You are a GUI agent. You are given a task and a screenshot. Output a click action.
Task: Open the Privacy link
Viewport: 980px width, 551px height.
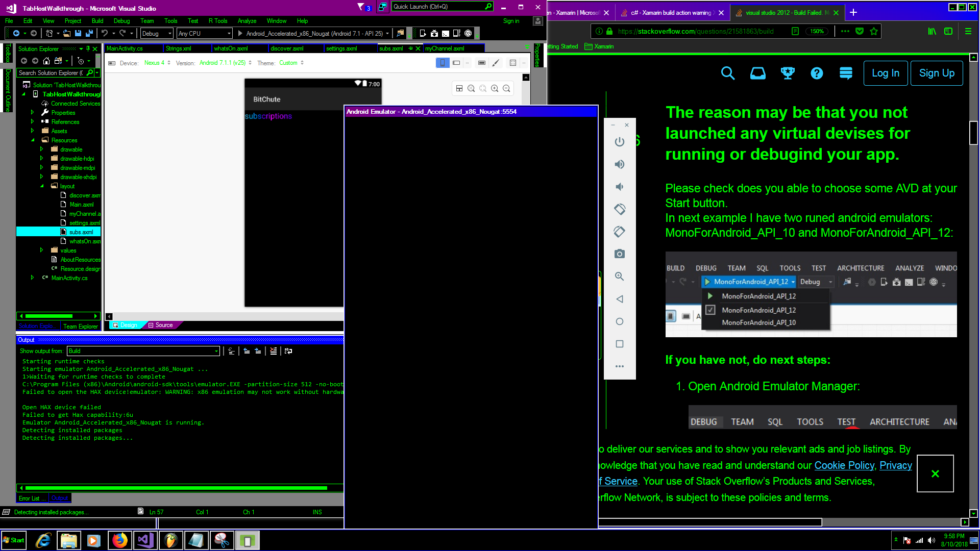point(896,465)
